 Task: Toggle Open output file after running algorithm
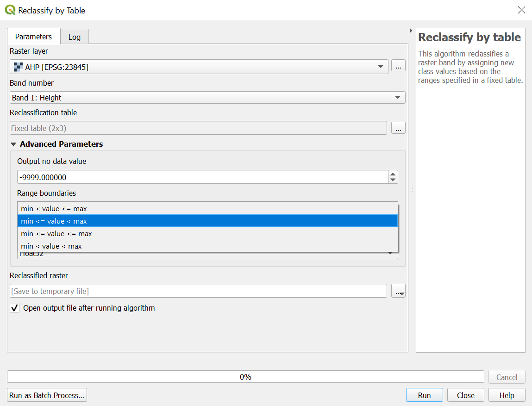pos(15,308)
